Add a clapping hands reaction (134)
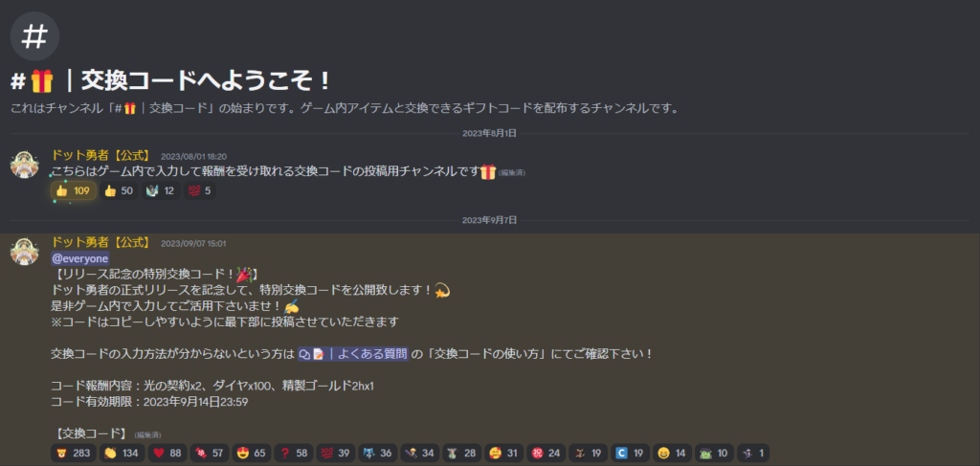980x466 pixels. 122,453
